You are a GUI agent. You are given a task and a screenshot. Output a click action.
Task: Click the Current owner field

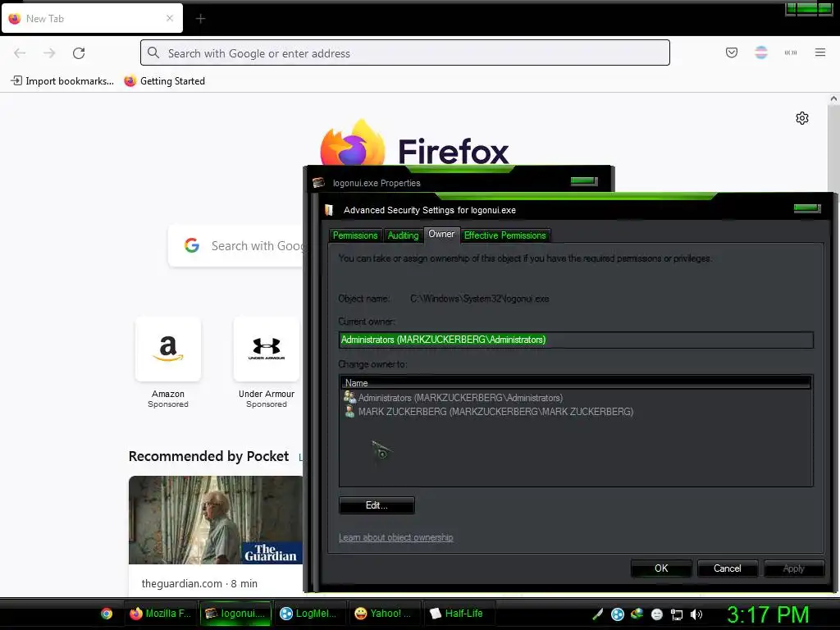pyautogui.click(x=576, y=340)
